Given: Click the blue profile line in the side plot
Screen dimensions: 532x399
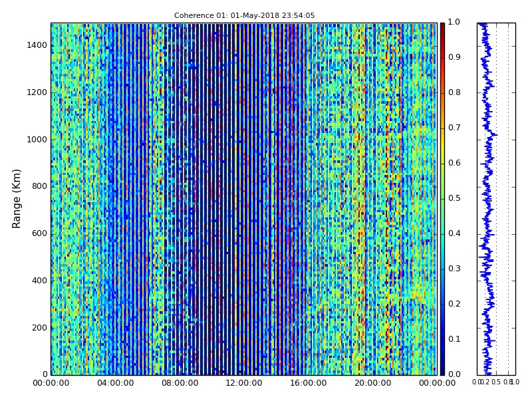Looking at the screenshot, I should (487, 199).
